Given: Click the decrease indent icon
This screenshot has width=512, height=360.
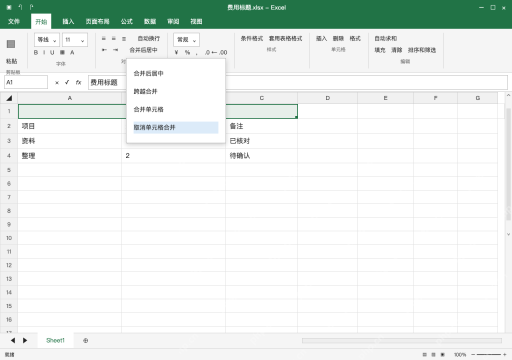Looking at the screenshot, I should coord(104,50).
